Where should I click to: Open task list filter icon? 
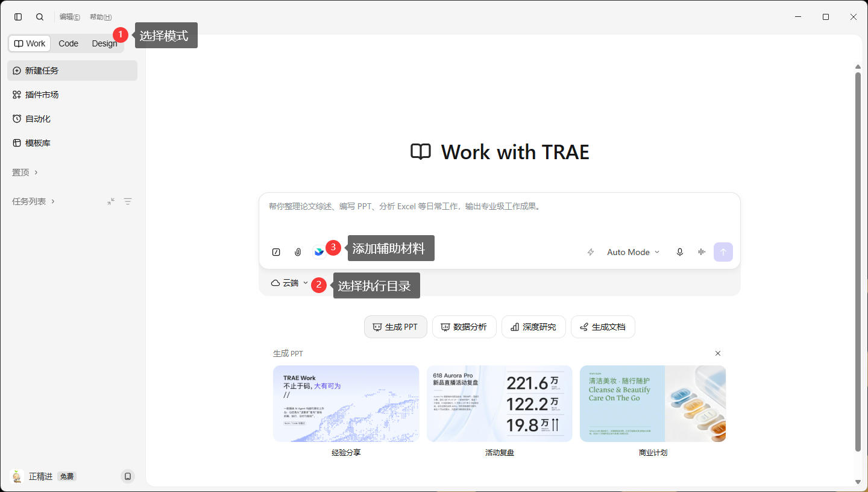pyautogui.click(x=128, y=201)
